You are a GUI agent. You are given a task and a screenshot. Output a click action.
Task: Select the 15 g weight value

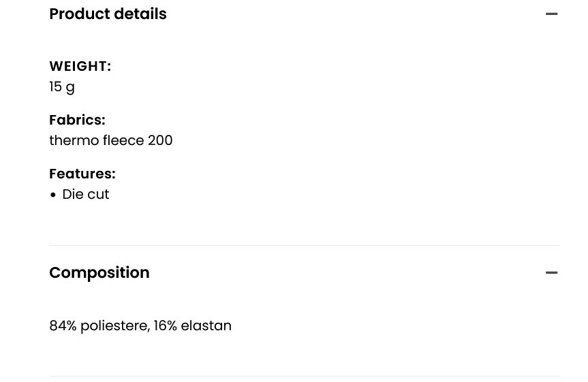tap(62, 87)
